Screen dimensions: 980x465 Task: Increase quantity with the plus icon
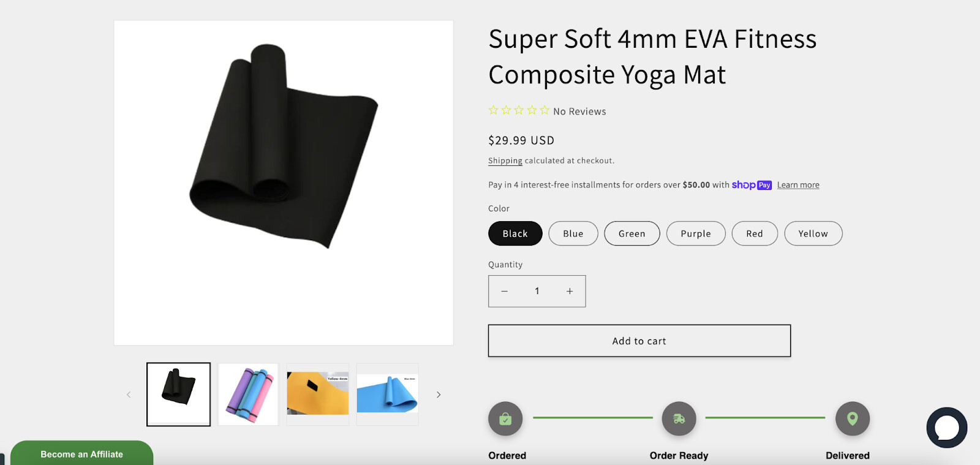click(570, 291)
